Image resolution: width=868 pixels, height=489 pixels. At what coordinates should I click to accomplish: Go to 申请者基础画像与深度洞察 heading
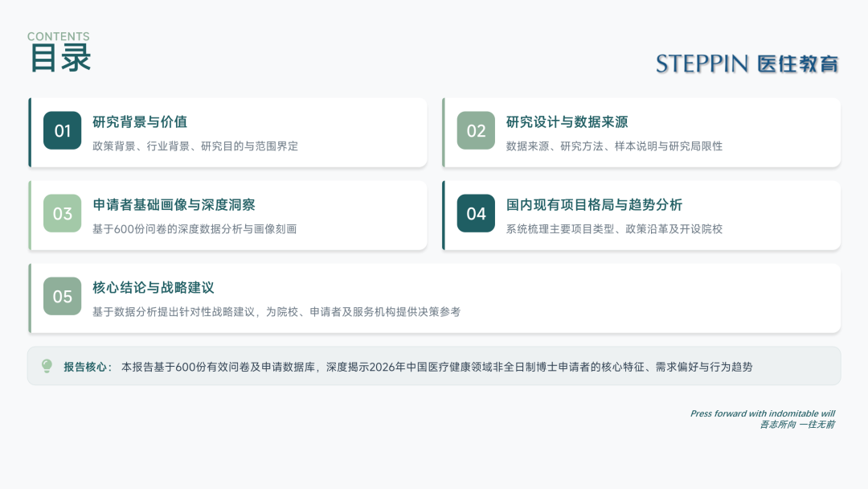point(174,205)
